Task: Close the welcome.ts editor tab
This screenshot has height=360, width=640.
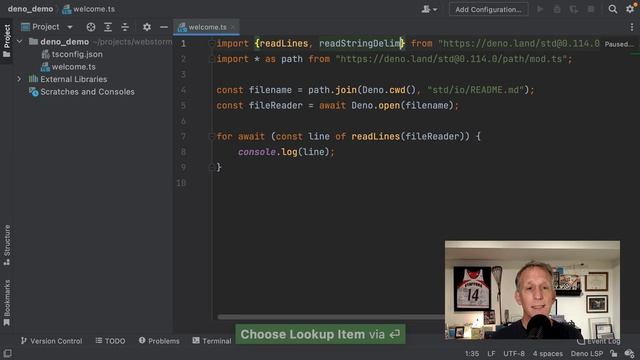Action: click(233, 27)
